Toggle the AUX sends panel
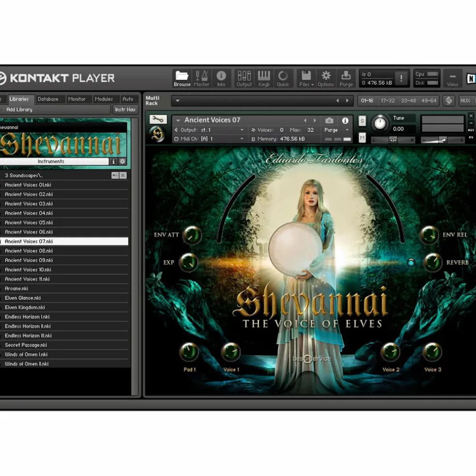 coord(465,101)
